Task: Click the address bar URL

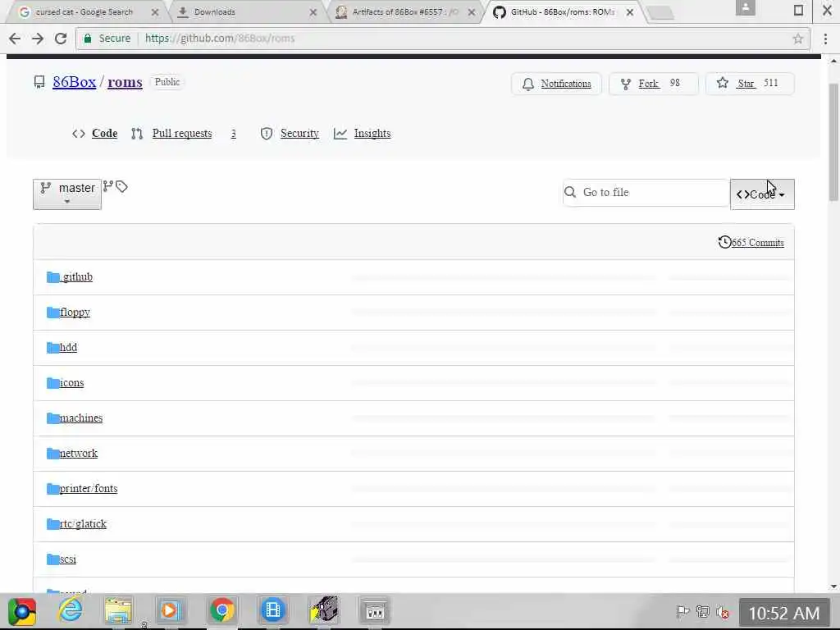Action: 220,39
